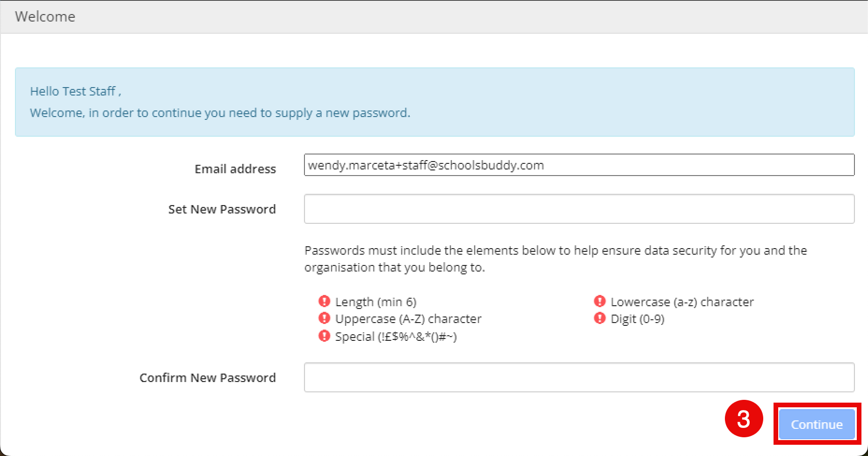Focus the Set New Password field
Screen dimensions: 868x456
[579, 209]
